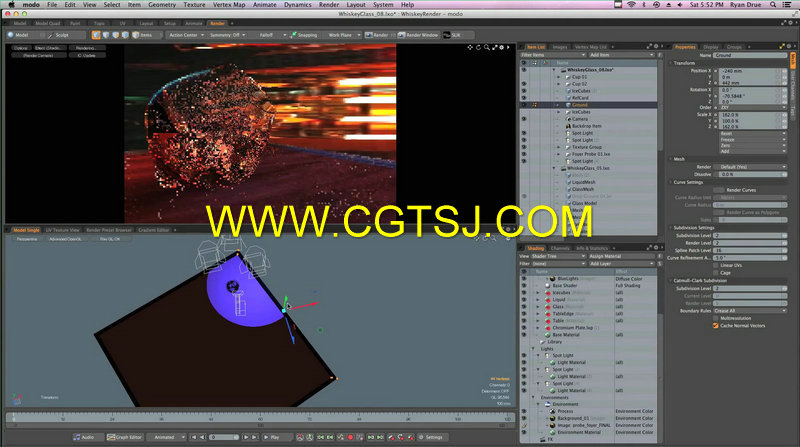Toggle the Render Curves checkbox
The image size is (800, 447).
coord(718,190)
